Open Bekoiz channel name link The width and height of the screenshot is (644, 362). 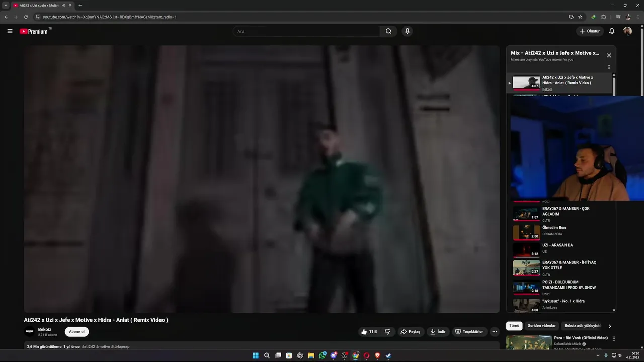point(45,329)
